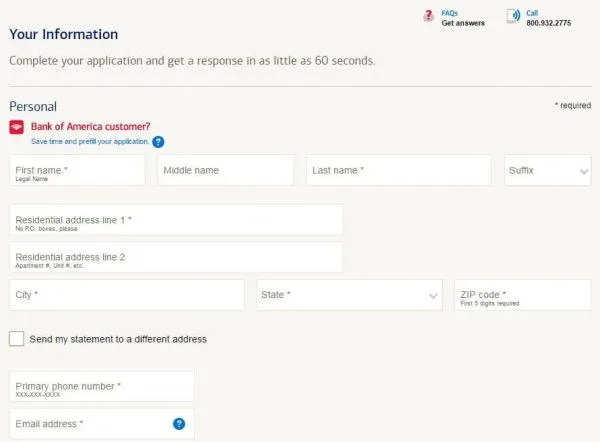Focus Residential address line 2 field

(x=176, y=258)
